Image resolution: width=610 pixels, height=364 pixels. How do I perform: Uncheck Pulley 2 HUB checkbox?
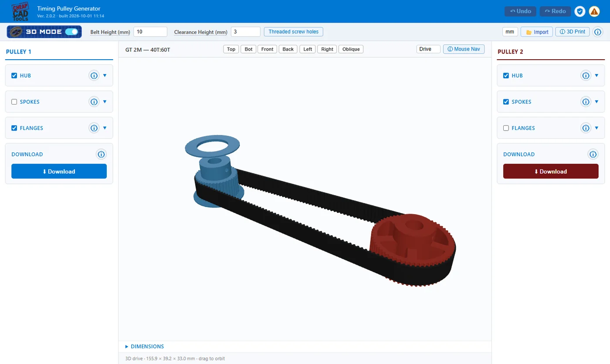point(506,76)
